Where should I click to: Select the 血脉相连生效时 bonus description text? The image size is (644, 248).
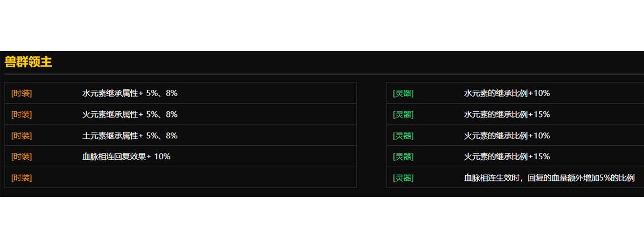coord(549,178)
